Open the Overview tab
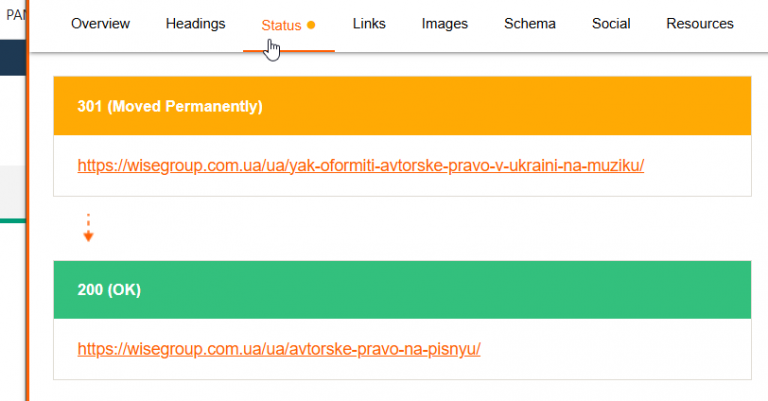768x401 pixels. pyautogui.click(x=100, y=24)
